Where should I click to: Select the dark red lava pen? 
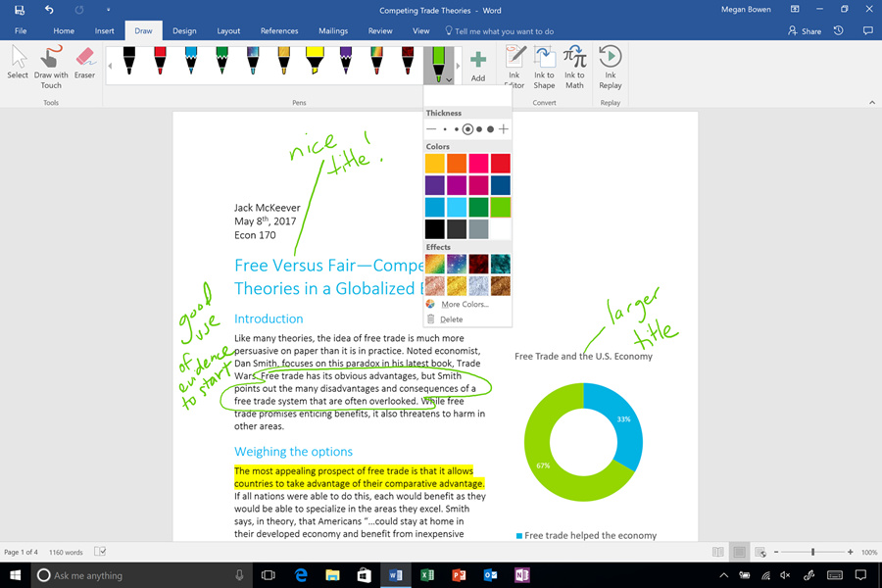click(x=408, y=61)
